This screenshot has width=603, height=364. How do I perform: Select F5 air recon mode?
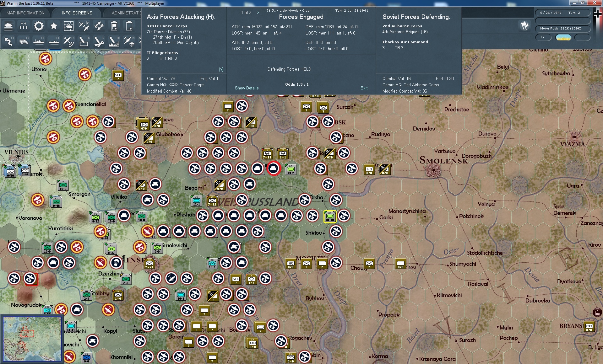69,41
